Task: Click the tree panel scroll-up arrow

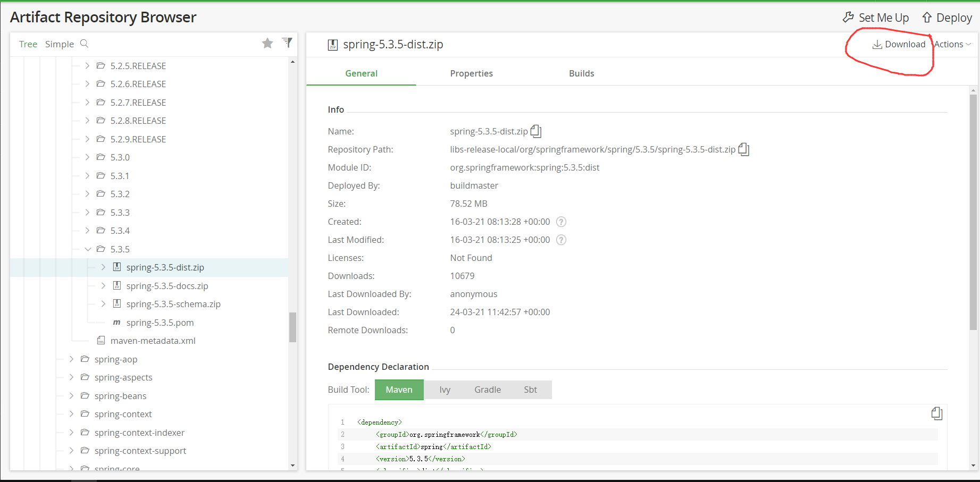Action: pos(292,62)
